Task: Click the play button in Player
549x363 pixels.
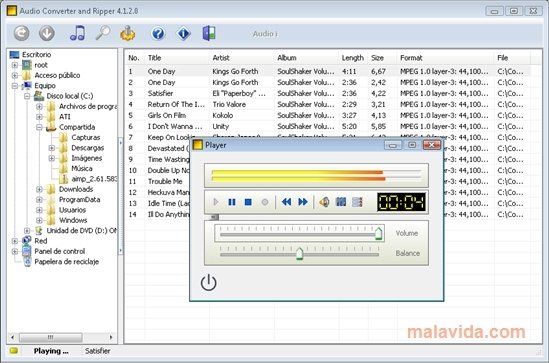Action: pyautogui.click(x=216, y=202)
